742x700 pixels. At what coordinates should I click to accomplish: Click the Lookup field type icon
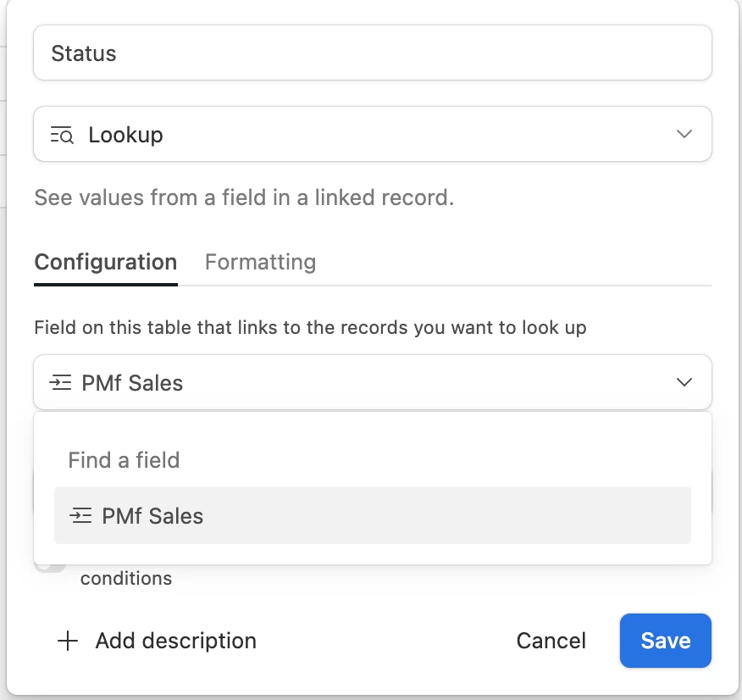(62, 135)
